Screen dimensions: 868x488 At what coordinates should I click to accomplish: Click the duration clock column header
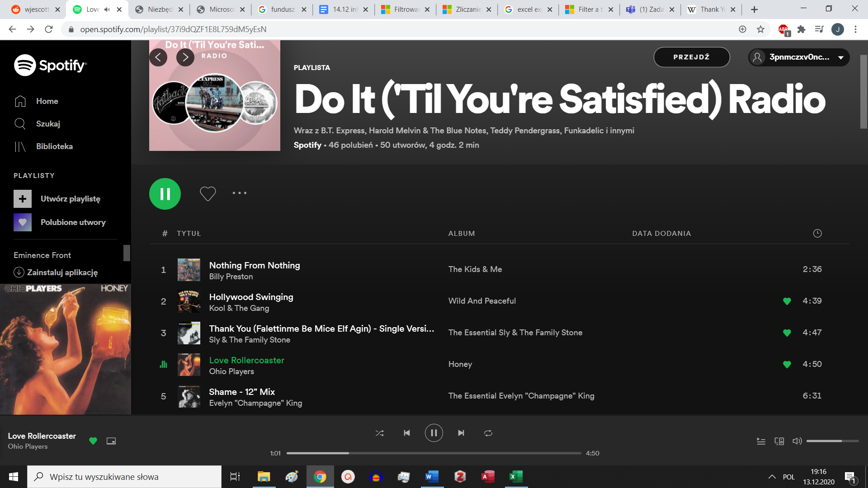point(817,233)
